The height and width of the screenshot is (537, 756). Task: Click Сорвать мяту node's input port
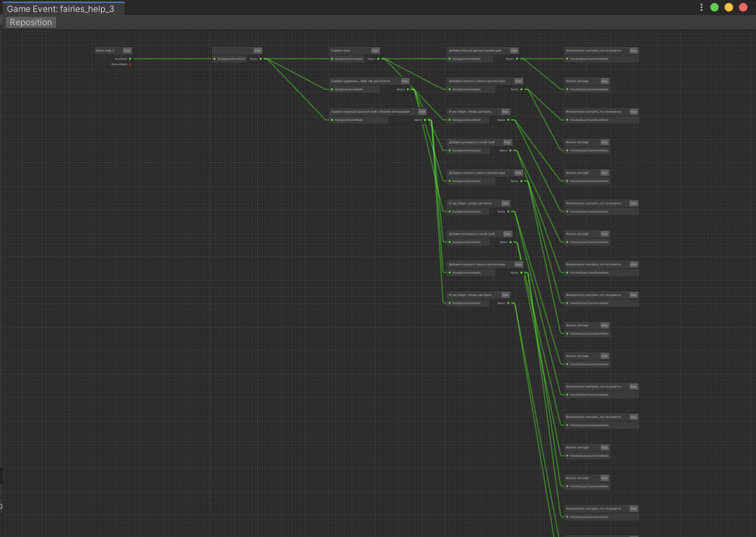332,59
